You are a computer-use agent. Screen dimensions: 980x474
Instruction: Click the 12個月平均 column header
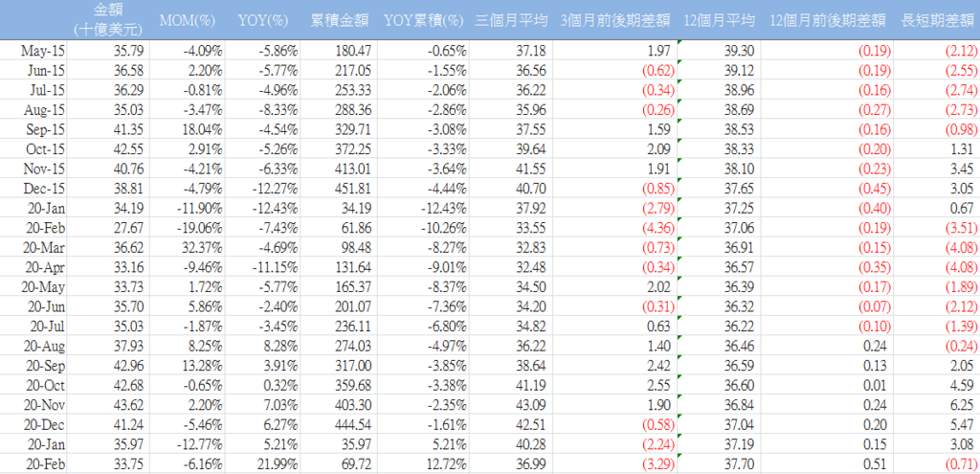718,20
